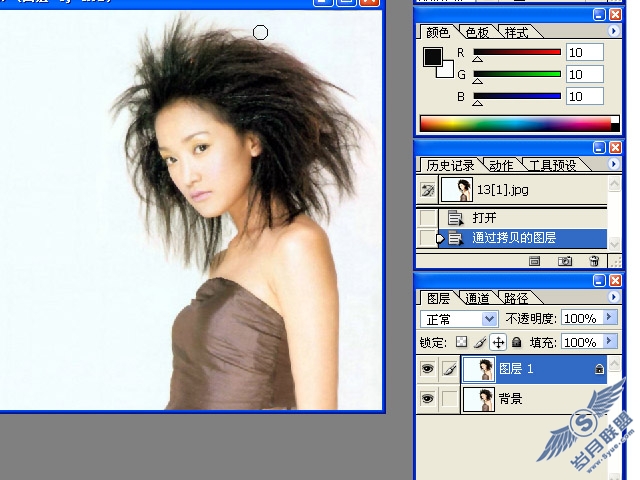Open the 填充 fill slider arrow
640x480 pixels.
coord(610,341)
